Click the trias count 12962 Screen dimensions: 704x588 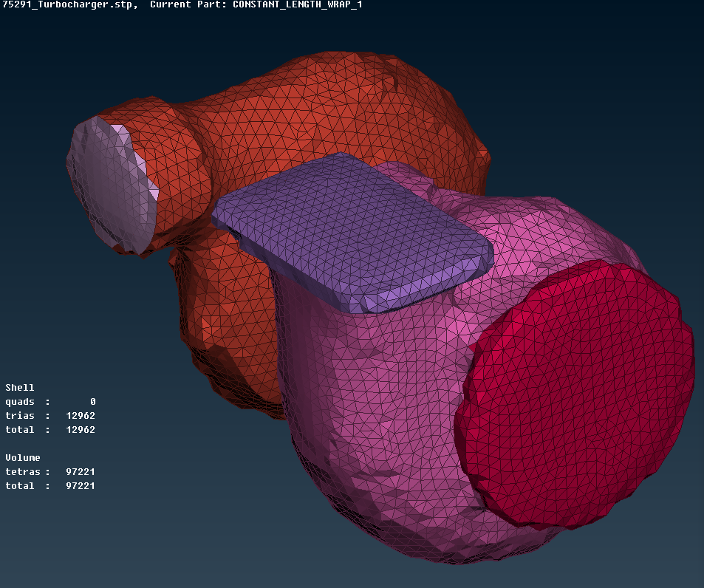(81, 415)
